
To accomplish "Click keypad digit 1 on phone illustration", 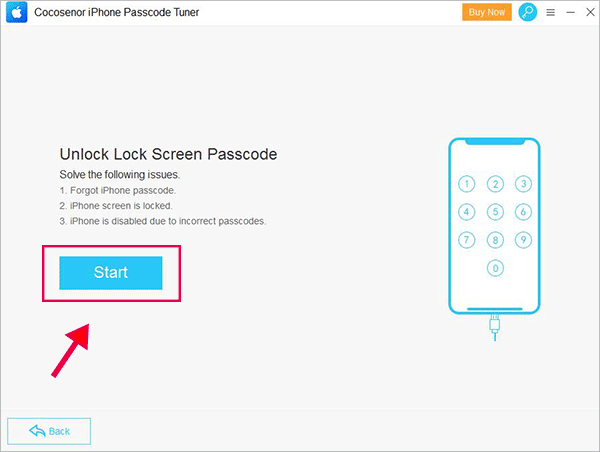I will [x=466, y=184].
